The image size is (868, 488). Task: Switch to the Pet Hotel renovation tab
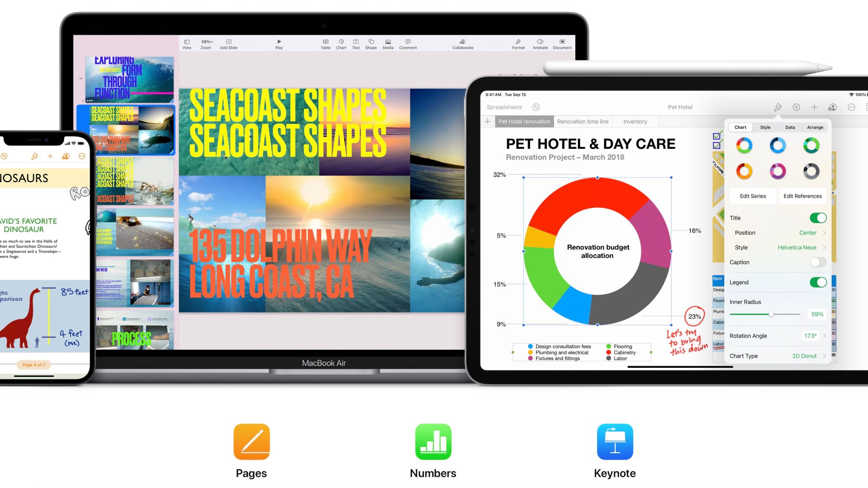coord(524,121)
